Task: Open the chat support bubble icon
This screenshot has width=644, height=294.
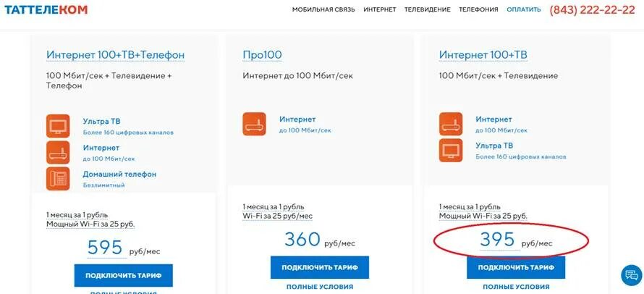Action: pos(632,275)
